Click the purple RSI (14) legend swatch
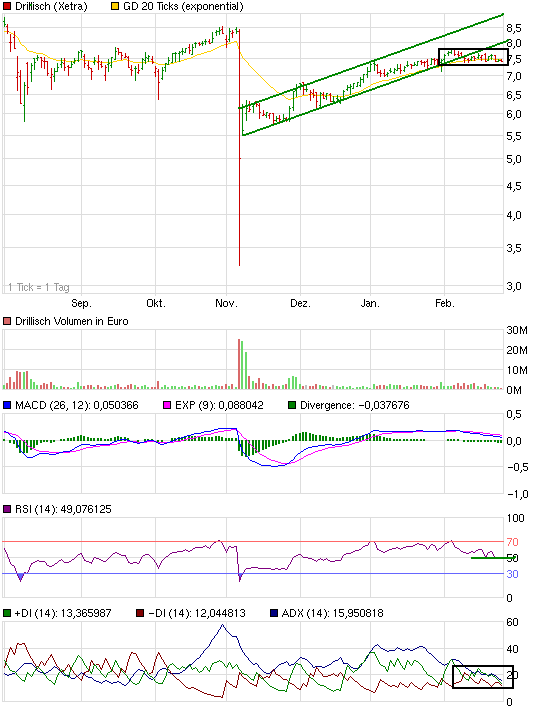The width and height of the screenshot is (545, 710). pyautogui.click(x=7, y=509)
